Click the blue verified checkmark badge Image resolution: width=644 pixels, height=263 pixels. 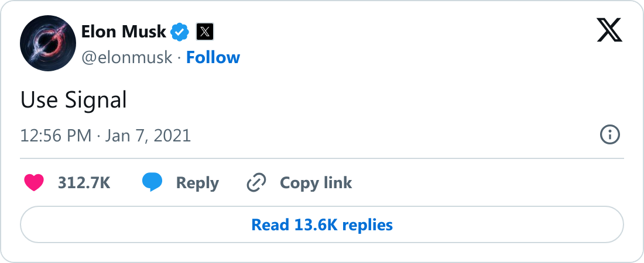180,32
